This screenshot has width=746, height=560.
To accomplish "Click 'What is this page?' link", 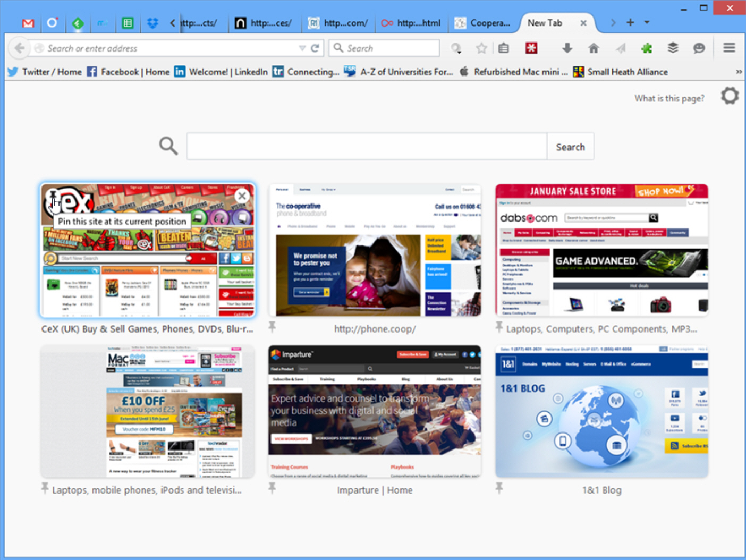I will tap(669, 98).
